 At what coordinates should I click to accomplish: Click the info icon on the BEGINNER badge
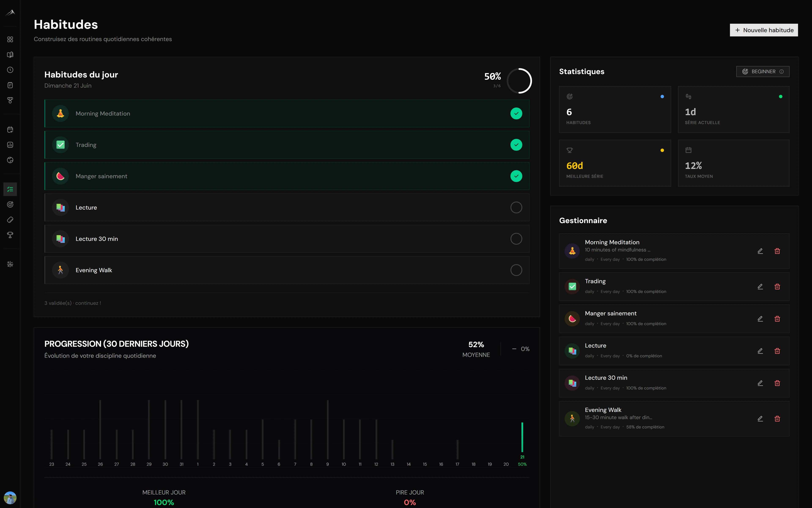(x=782, y=72)
